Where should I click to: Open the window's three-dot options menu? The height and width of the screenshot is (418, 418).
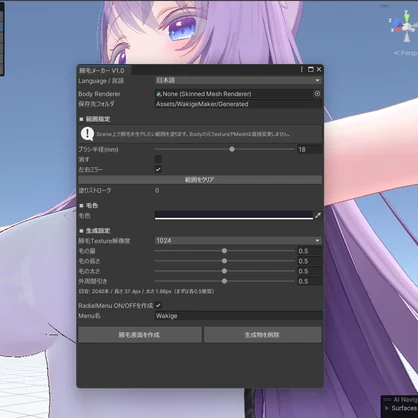[302, 69]
